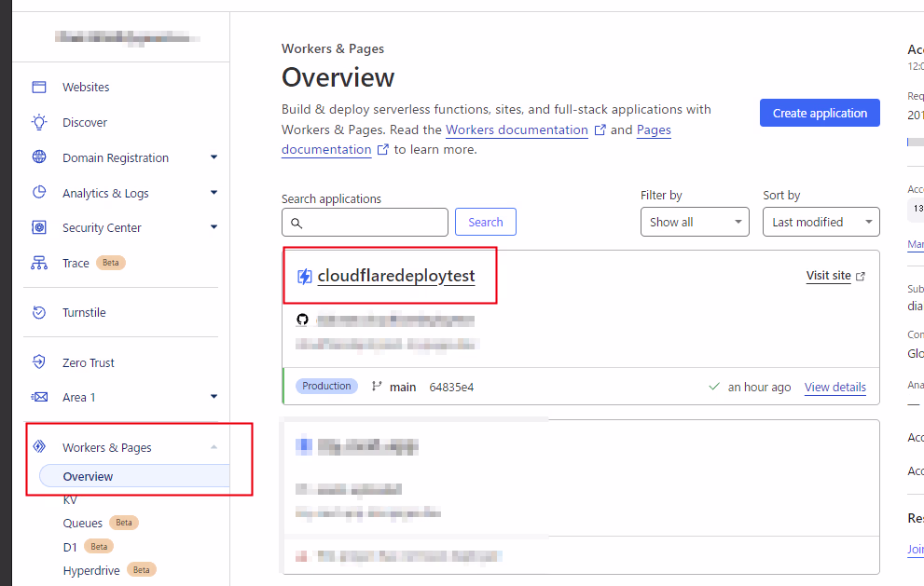Open the Filter by Show all dropdown

pyautogui.click(x=695, y=222)
